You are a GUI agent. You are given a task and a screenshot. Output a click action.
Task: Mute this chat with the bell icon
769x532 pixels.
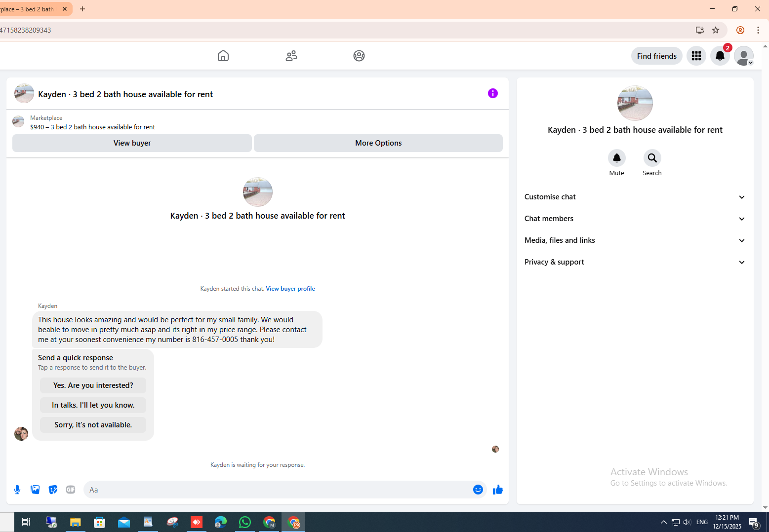pos(617,158)
